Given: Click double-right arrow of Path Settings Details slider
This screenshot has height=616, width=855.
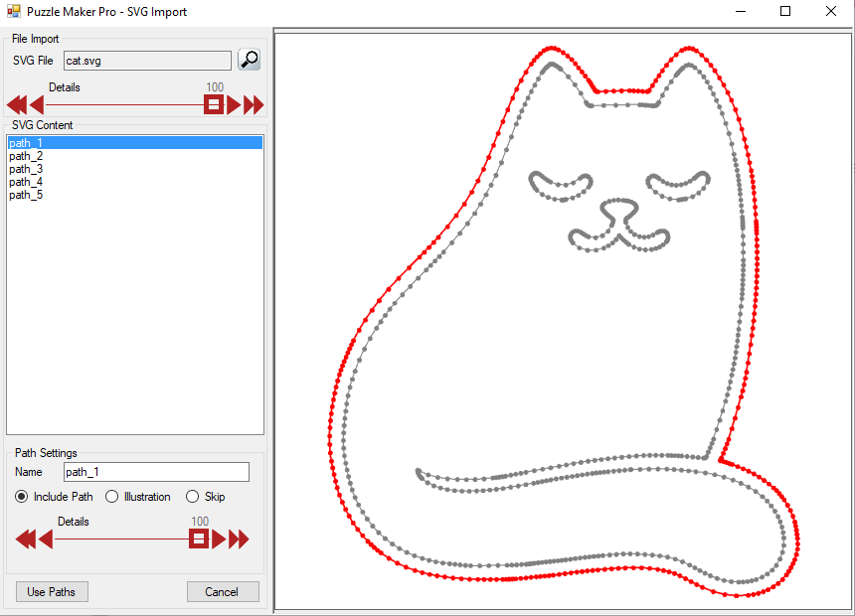Looking at the screenshot, I should pyautogui.click(x=239, y=539).
